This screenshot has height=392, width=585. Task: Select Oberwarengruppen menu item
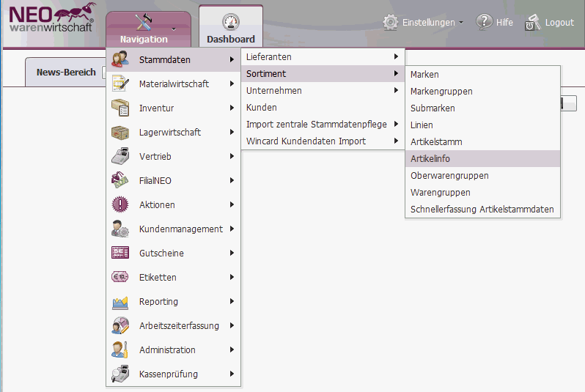tap(482, 175)
